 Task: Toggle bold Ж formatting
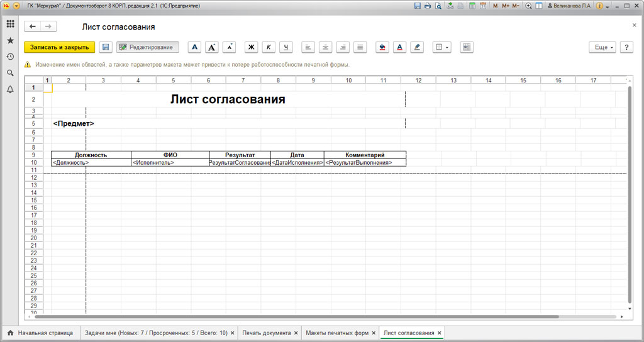pos(252,47)
